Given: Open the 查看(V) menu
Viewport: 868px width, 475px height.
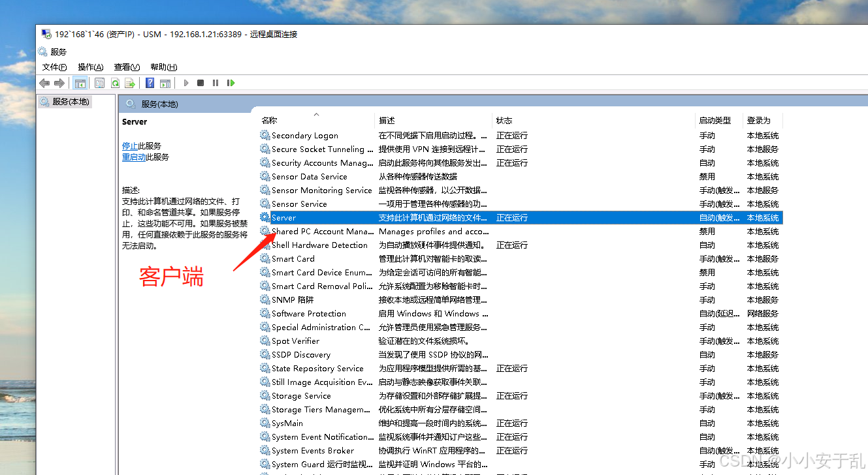Looking at the screenshot, I should (127, 67).
